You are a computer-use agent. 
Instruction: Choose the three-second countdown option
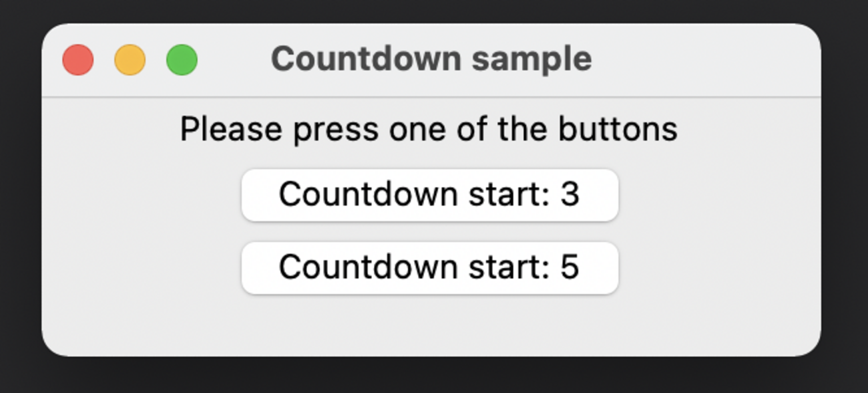click(429, 194)
